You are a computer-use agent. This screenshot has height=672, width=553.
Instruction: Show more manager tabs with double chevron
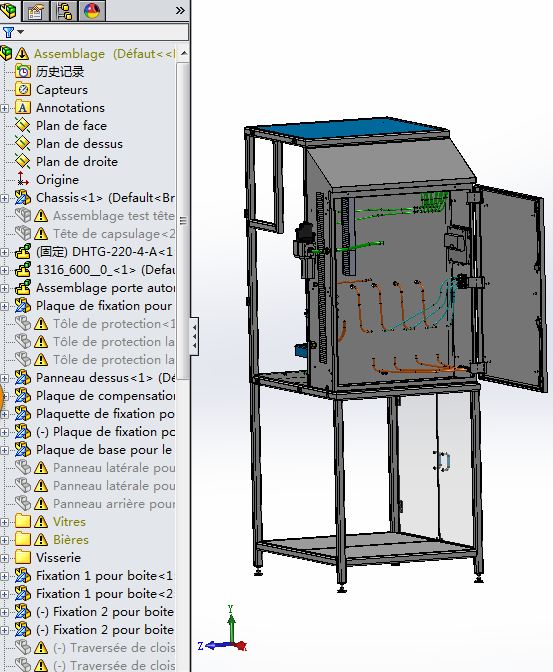coord(180,10)
